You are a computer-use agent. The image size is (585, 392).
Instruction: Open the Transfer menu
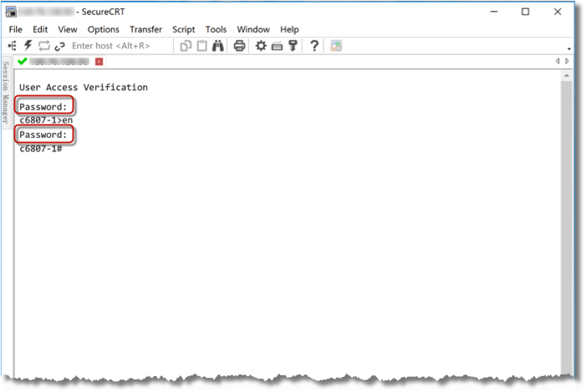[x=146, y=29]
